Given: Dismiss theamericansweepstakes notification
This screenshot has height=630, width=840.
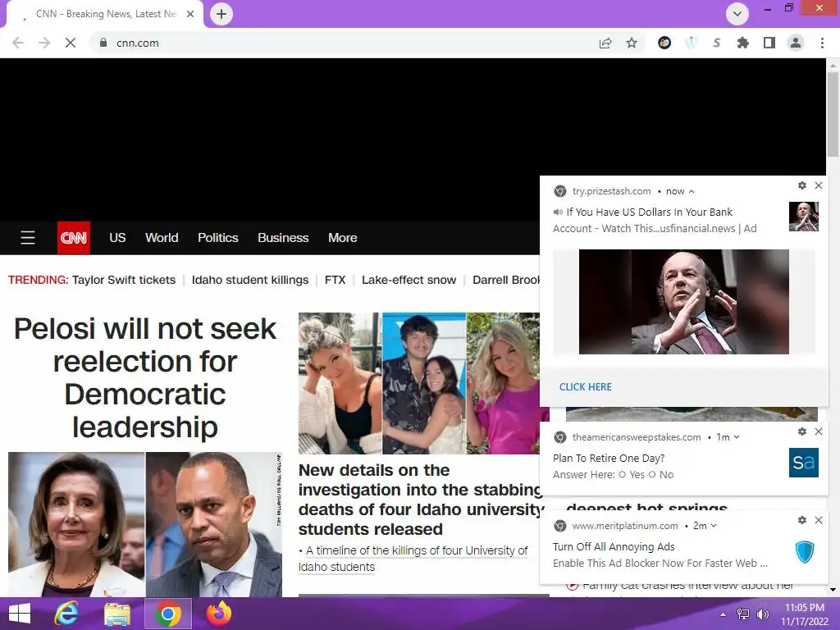Looking at the screenshot, I should click(x=819, y=431).
